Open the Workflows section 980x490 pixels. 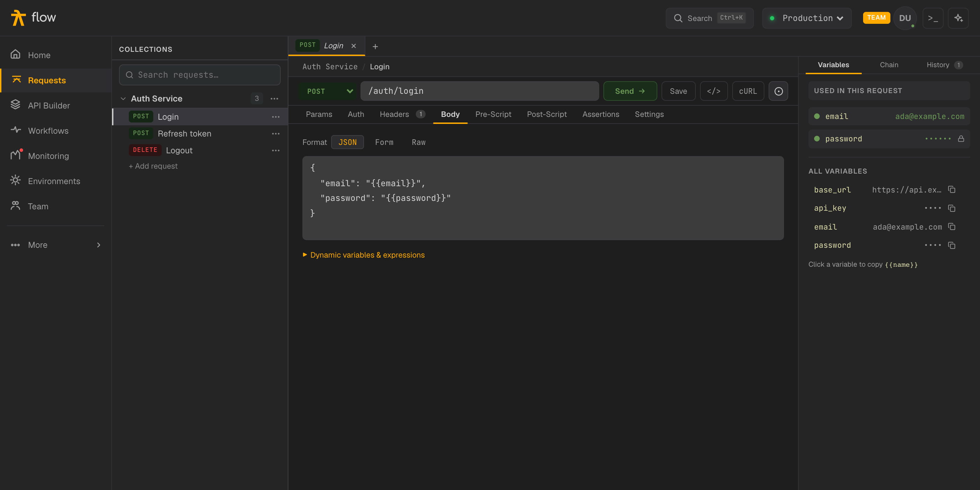pos(56,131)
